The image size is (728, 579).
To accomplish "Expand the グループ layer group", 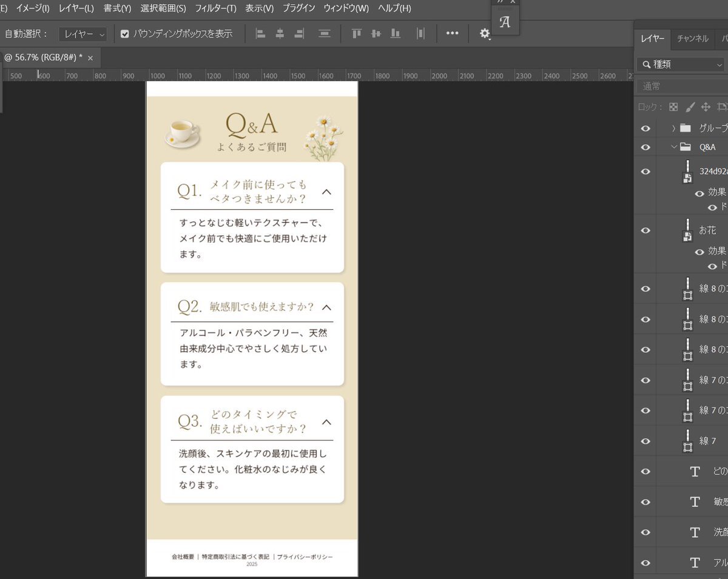I will tap(673, 128).
